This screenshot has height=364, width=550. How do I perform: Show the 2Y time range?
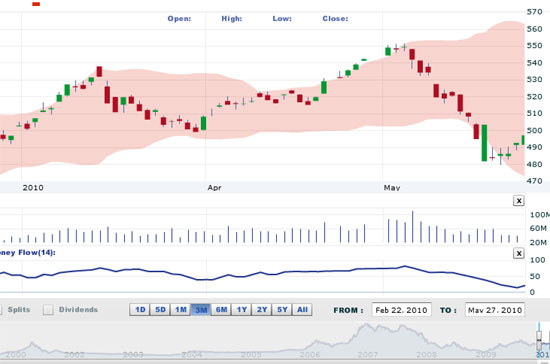pos(262,310)
